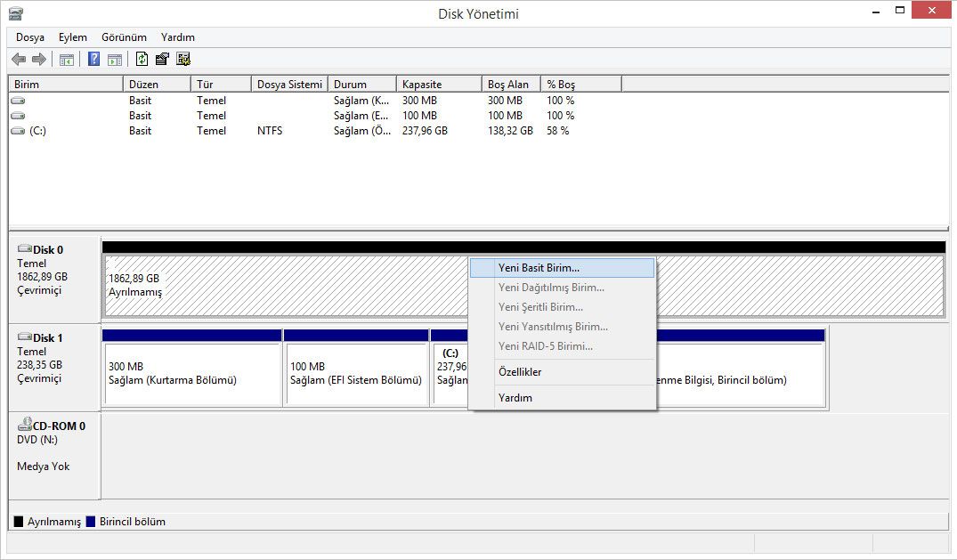Click the disabled Yeni Yansıtılmış Birim entry
Screen dimensions: 957x560
click(562, 327)
